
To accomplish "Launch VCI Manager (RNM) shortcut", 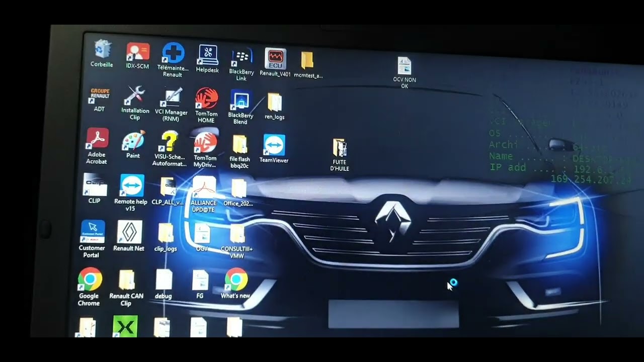I will coord(172,105).
